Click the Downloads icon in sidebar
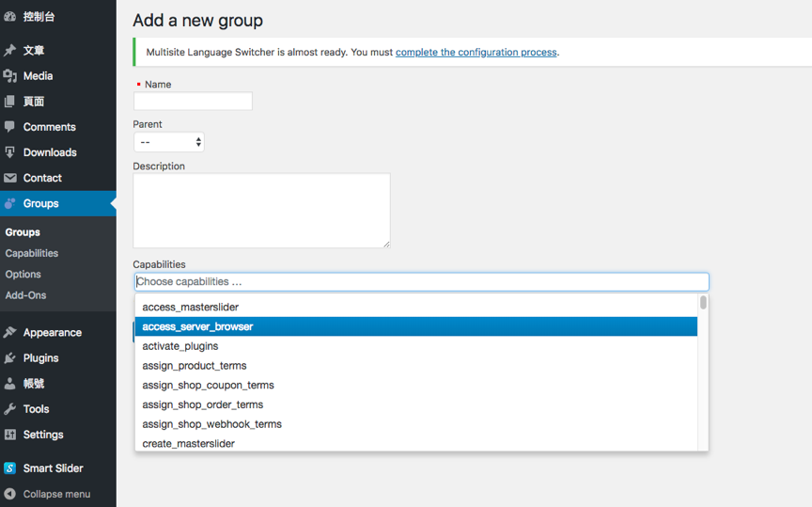This screenshot has height=507, width=812. 10,152
